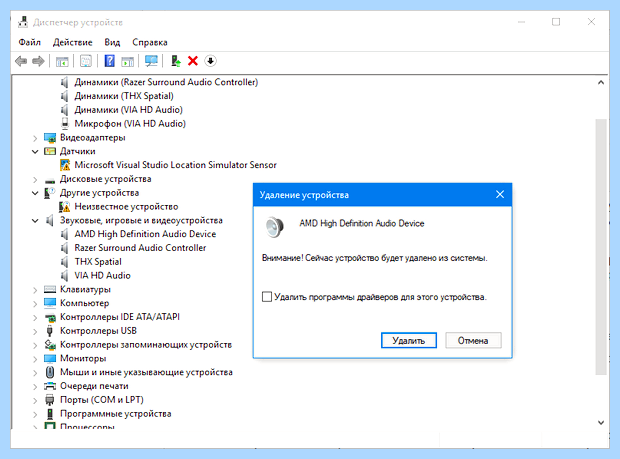
Task: Expand the Мониторы category
Action: (35, 359)
